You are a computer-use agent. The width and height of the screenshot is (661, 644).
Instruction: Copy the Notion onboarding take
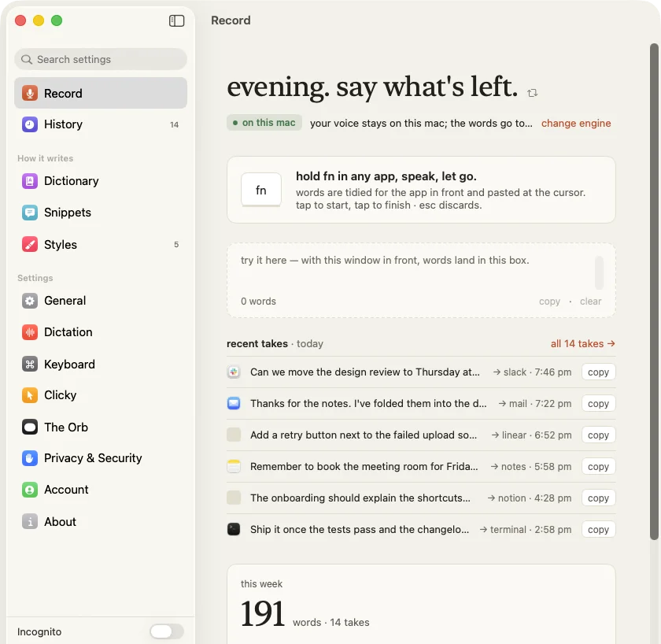coord(598,498)
